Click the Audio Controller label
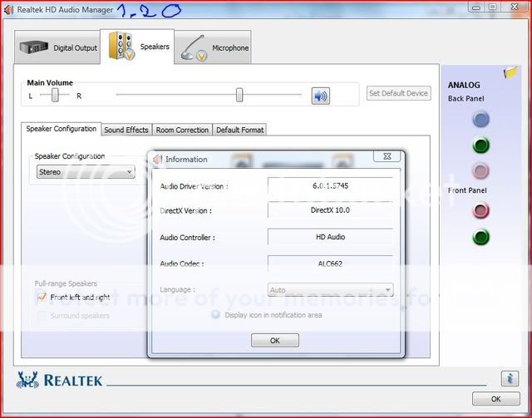 pyautogui.click(x=187, y=238)
